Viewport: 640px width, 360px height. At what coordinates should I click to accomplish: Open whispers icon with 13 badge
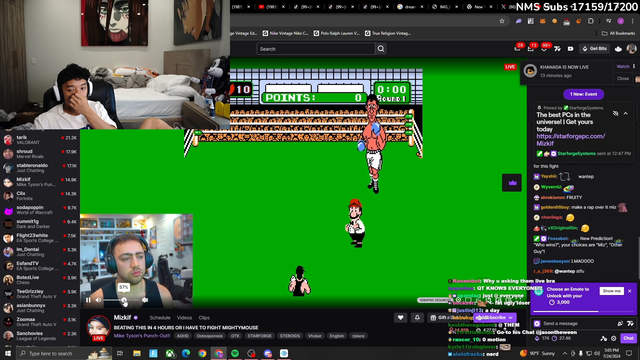tap(531, 49)
